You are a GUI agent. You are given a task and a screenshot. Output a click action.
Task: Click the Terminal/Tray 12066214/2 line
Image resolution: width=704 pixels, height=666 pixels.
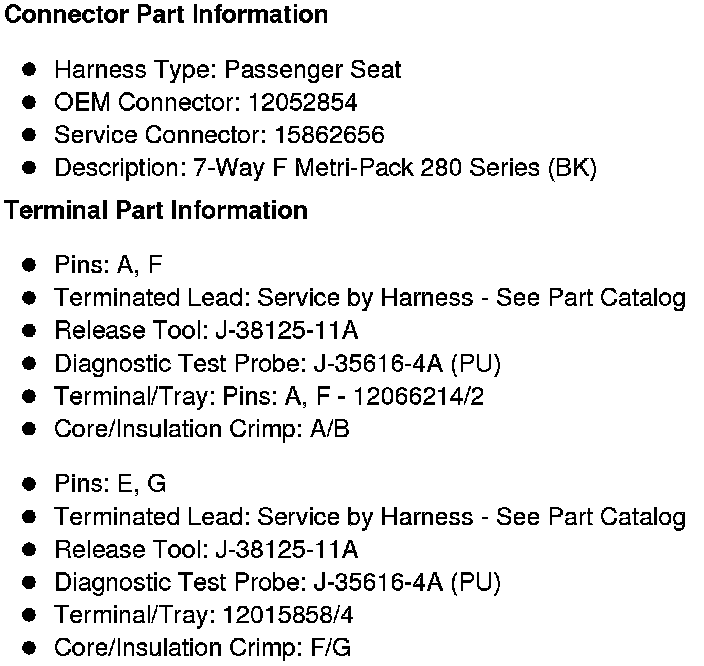(x=269, y=396)
